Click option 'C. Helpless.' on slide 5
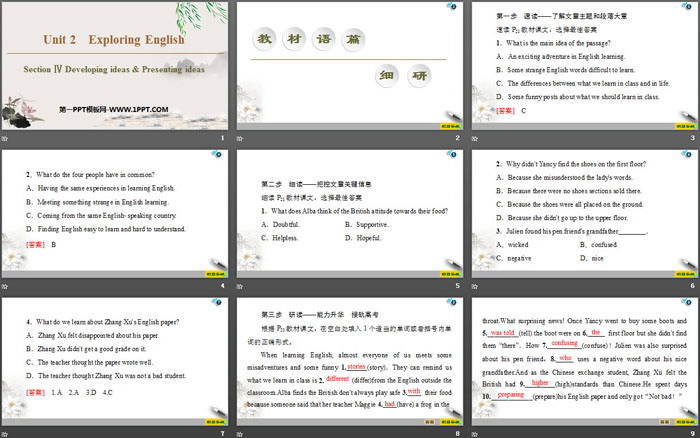Viewport: 700px width, 438px height. 279,238
